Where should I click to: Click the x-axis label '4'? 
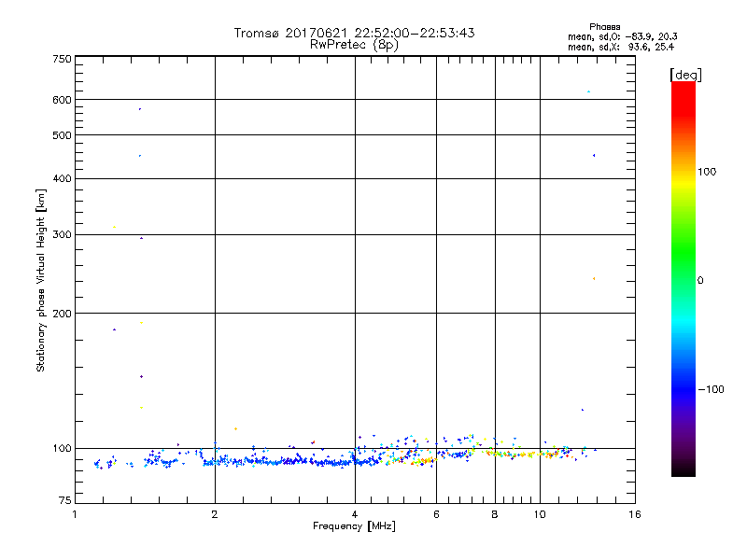(355, 514)
